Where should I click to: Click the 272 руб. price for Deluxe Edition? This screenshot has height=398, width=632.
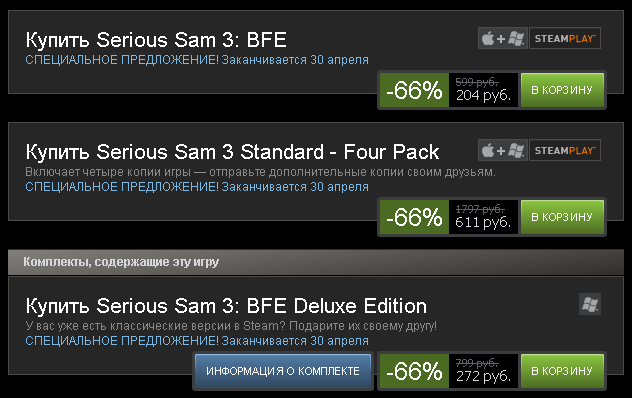[483, 377]
